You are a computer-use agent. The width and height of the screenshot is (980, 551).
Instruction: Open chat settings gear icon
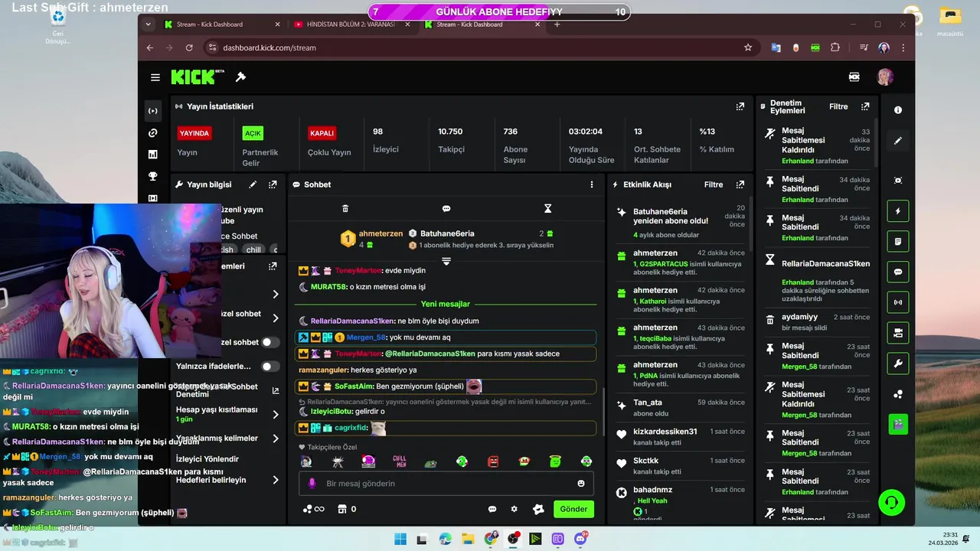click(x=514, y=509)
